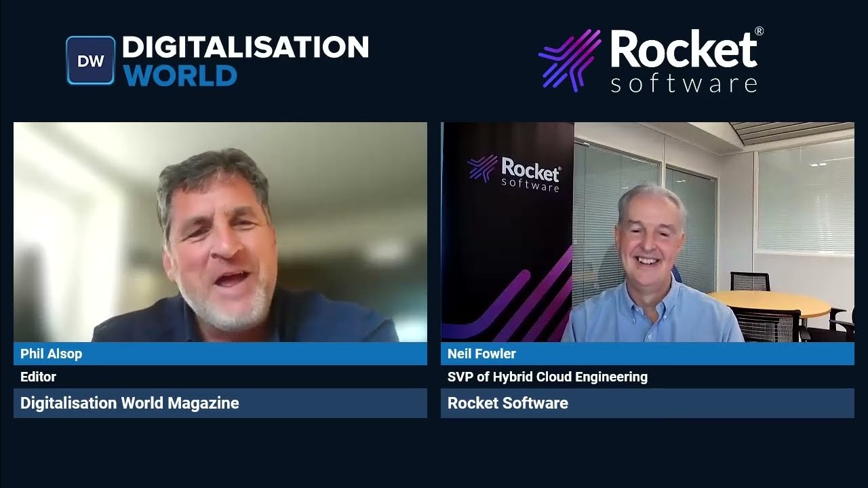Click the DW square logo icon
The image size is (868, 488).
pos(90,60)
